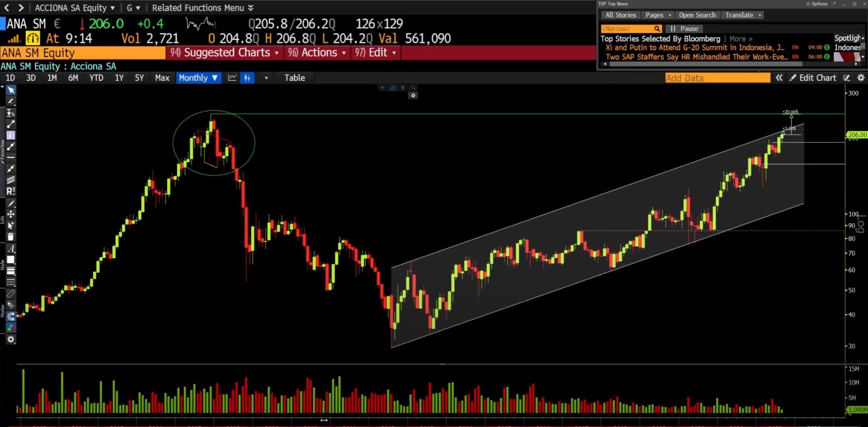Click All Stories in Top News

[x=621, y=15]
